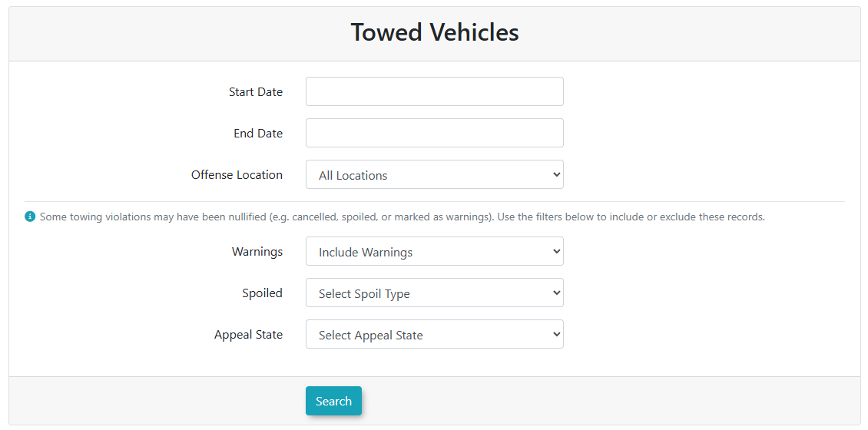Open the Select Spoil Type dropdown
Viewport: 868px width, 430px height.
[x=434, y=293]
